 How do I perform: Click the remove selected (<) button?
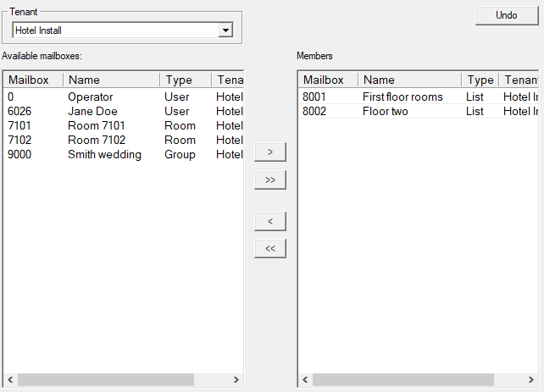click(270, 221)
